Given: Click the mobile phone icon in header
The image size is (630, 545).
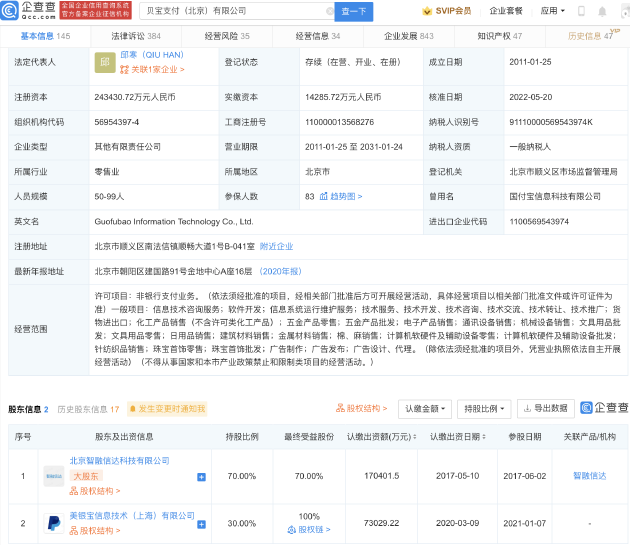Looking at the screenshot, I should (x=581, y=11).
